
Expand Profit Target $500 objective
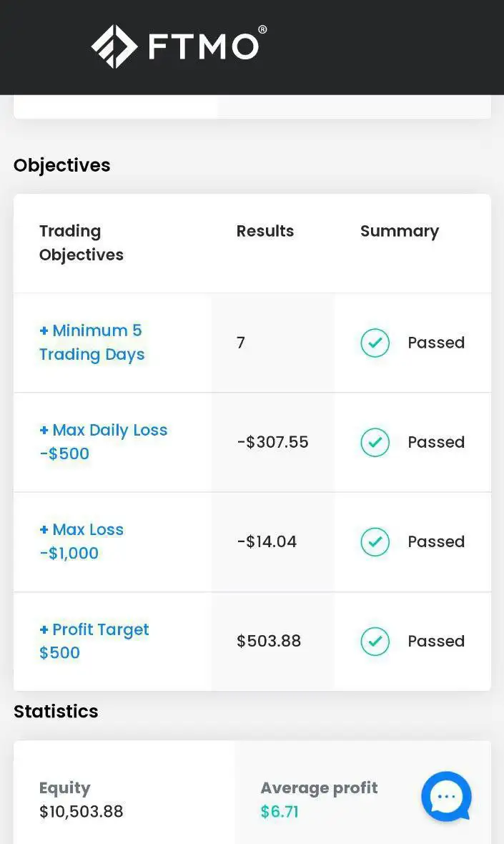[94, 640]
